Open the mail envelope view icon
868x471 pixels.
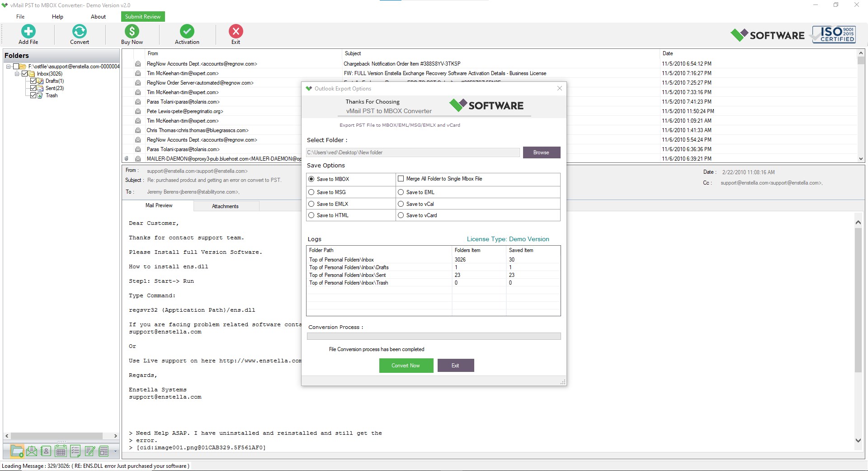click(32, 451)
